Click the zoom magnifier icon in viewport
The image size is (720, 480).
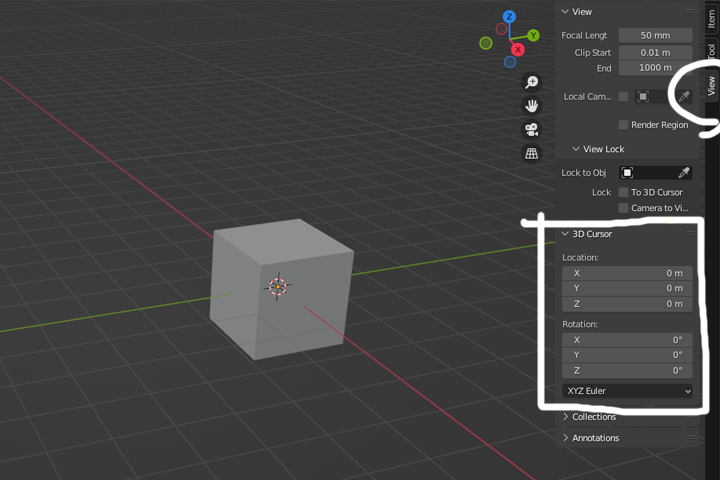531,82
